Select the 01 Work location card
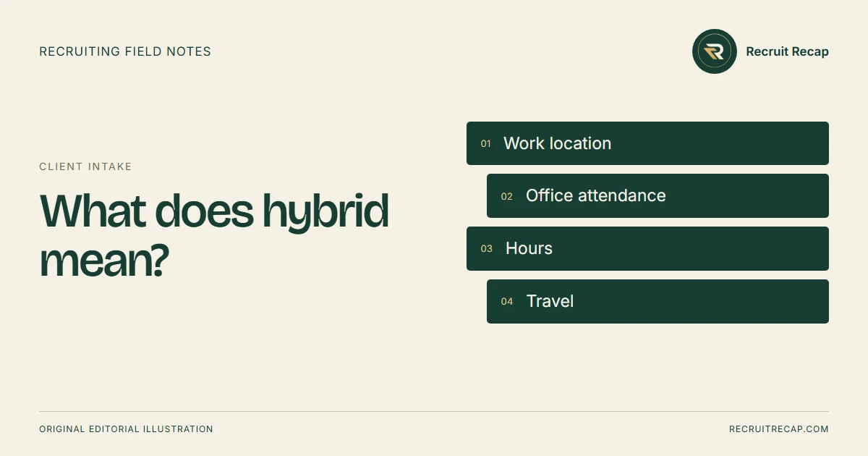The width and height of the screenshot is (868, 456). point(647,143)
